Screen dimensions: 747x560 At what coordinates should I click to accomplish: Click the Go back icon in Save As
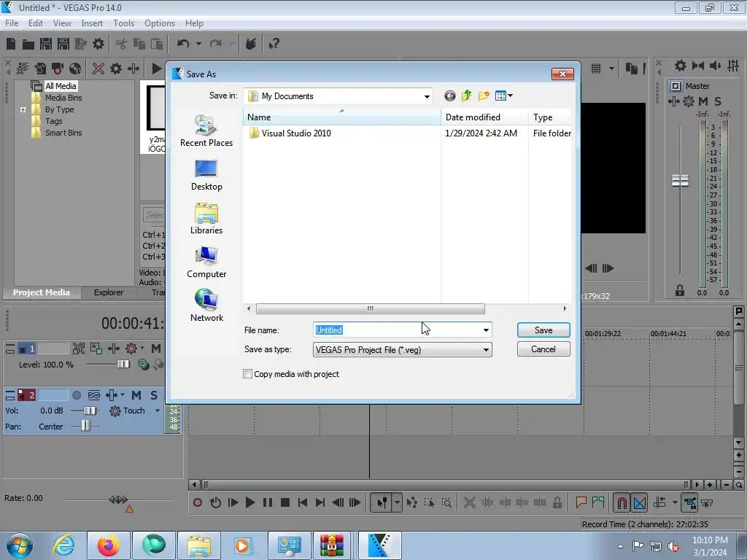coord(449,96)
